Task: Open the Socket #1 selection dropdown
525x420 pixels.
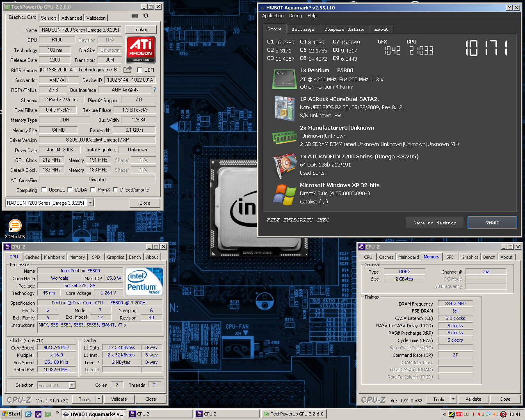Action: pyautogui.click(x=72, y=385)
